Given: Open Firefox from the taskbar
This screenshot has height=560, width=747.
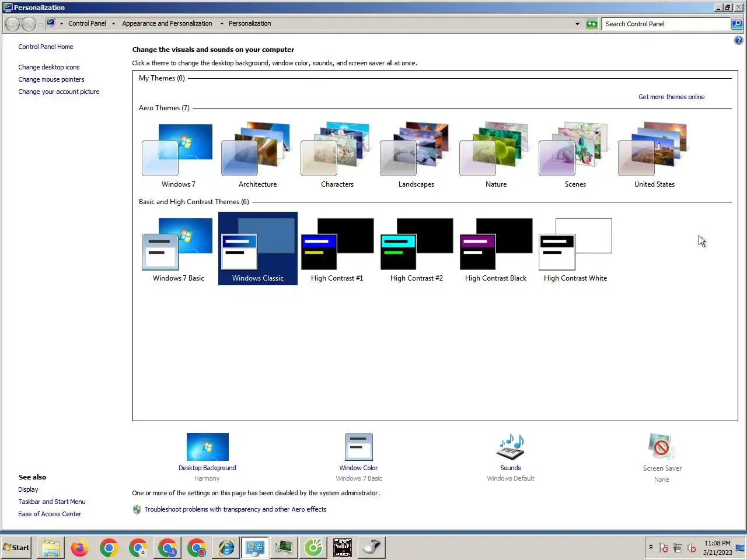Looking at the screenshot, I should (x=80, y=548).
